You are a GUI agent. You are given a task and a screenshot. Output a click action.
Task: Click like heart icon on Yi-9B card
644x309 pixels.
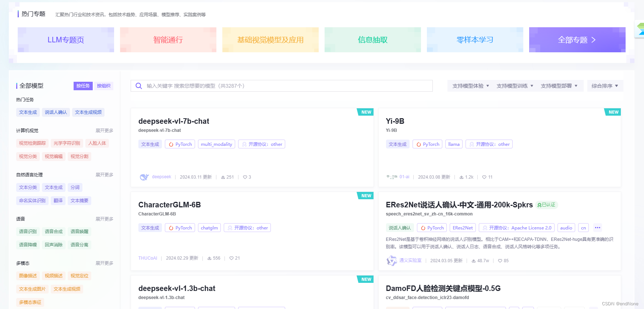pyautogui.click(x=484, y=177)
